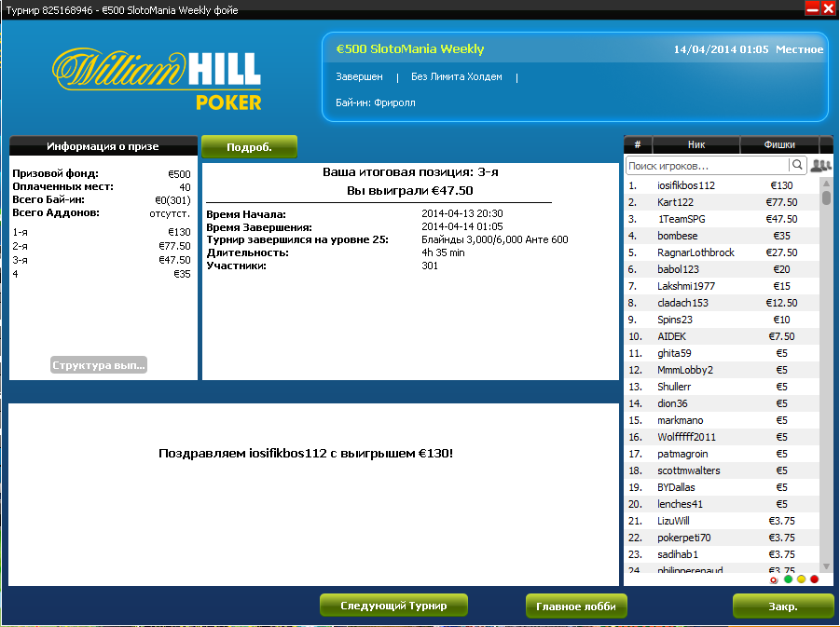This screenshot has height=627, width=840.
Task: Click the Завершен status text
Action: [360, 76]
